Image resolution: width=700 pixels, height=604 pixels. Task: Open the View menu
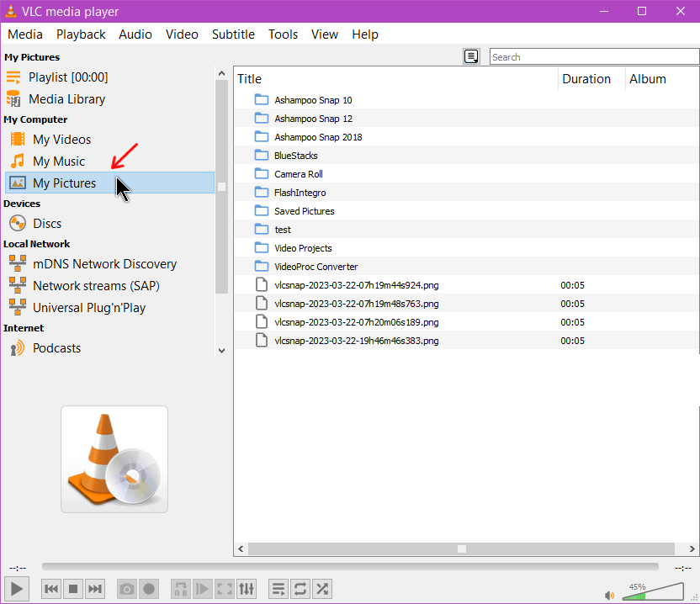325,34
